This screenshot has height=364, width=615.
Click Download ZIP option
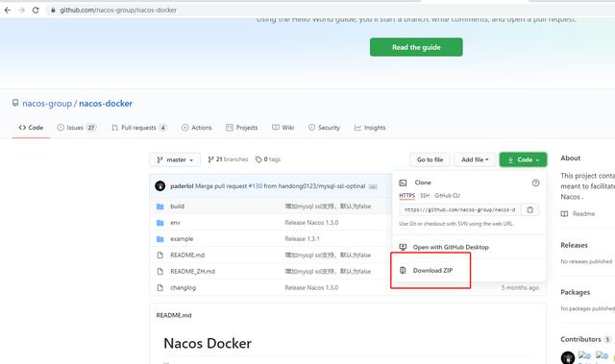coord(432,270)
